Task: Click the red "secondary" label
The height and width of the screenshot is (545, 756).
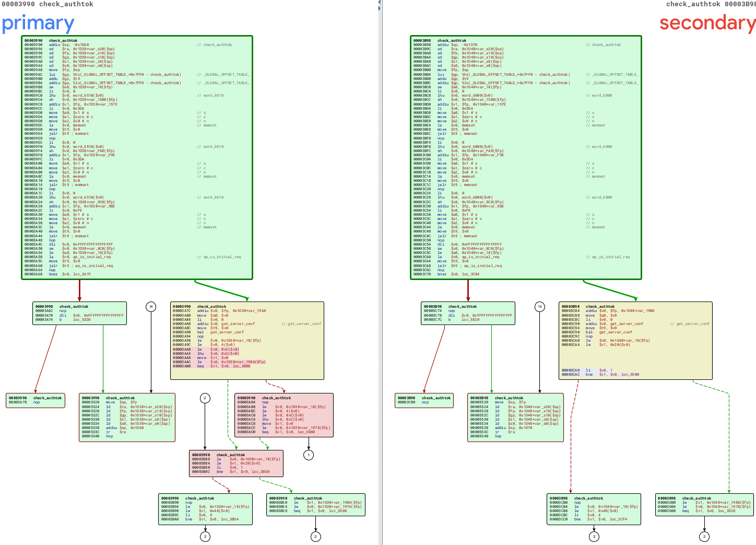Action: point(707,24)
